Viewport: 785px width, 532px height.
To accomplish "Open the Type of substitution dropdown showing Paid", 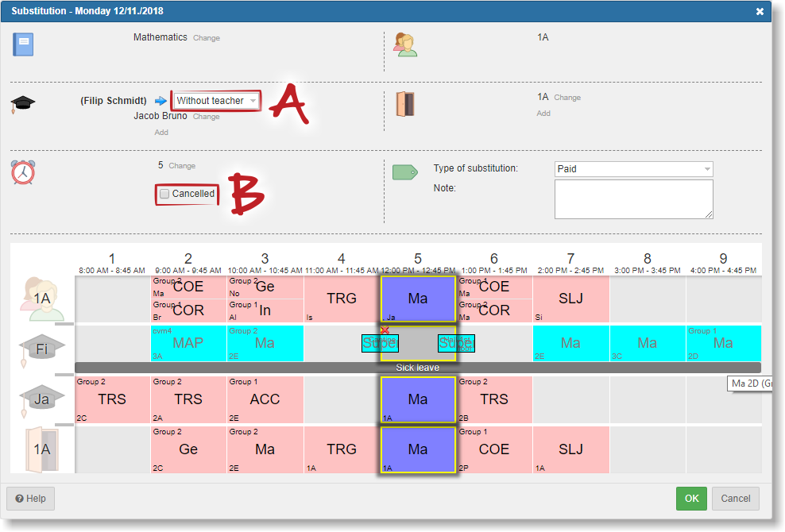I will (x=633, y=168).
